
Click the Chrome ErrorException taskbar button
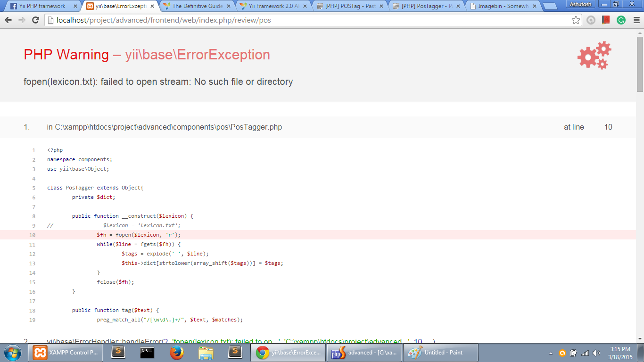288,353
